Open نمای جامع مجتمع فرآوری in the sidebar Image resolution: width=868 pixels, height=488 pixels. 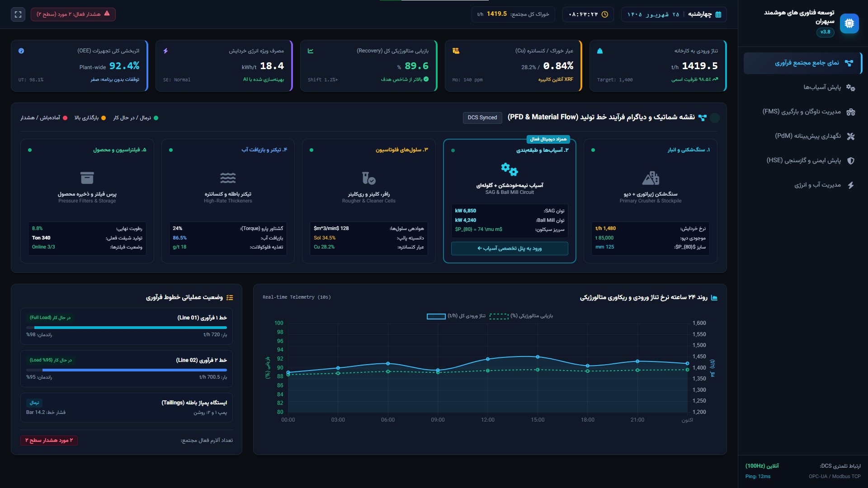coord(802,63)
